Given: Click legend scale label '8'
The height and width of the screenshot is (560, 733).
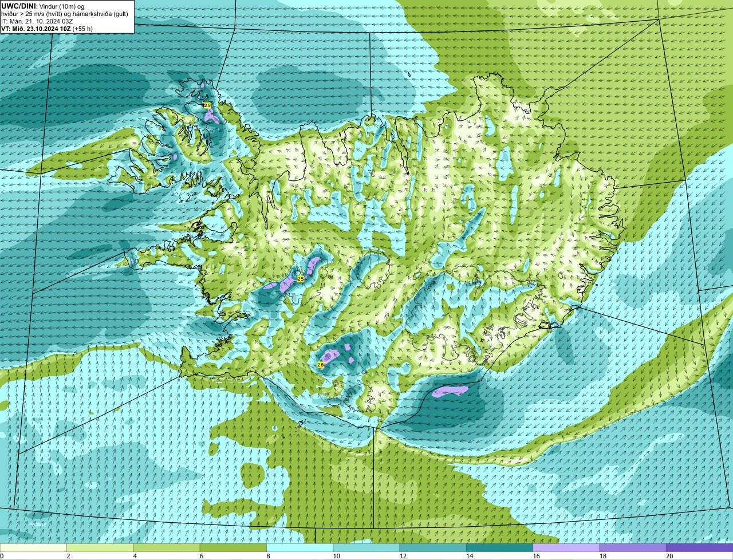Looking at the screenshot, I should coord(268,556).
